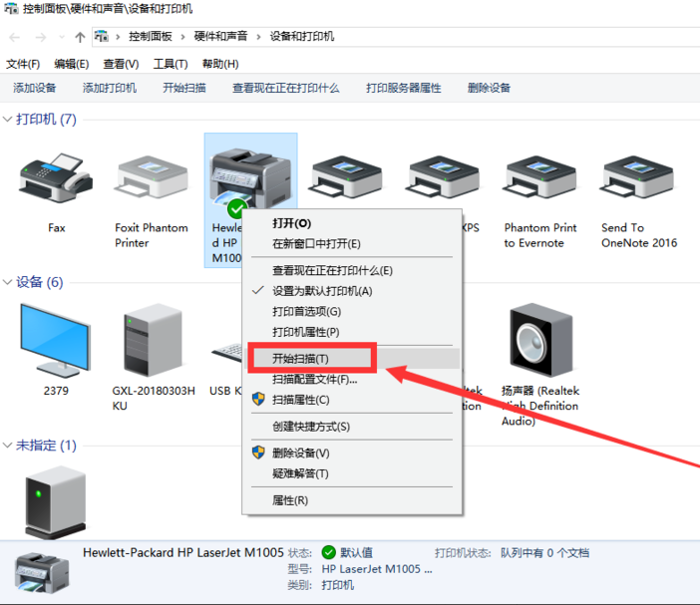Select the Foxit Phantom Printer icon
The image size is (700, 605).
click(x=151, y=179)
